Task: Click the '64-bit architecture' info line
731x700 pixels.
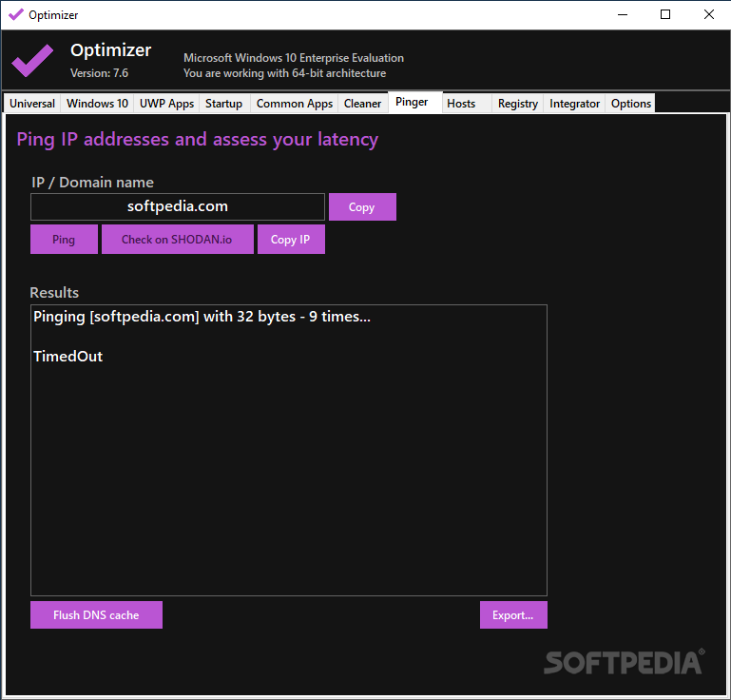Action: 284,73
